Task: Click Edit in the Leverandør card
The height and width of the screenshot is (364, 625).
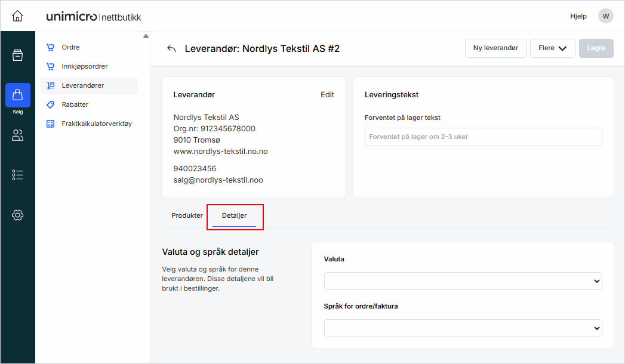Action: pyautogui.click(x=327, y=95)
